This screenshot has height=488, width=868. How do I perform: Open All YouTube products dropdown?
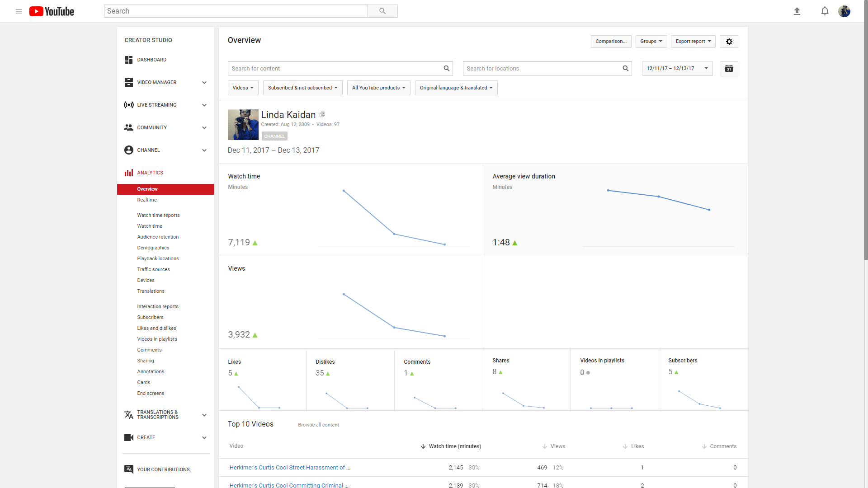[x=379, y=88]
